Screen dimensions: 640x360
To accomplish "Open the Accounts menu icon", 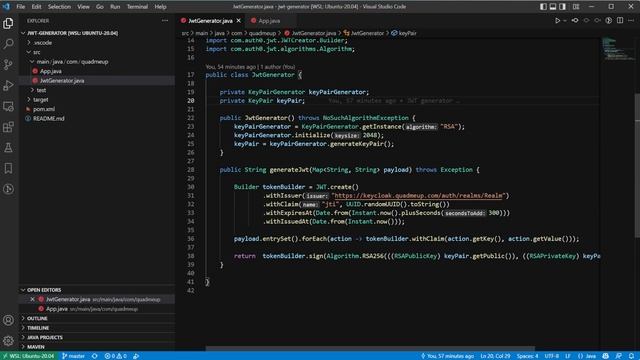I will tap(8, 320).
